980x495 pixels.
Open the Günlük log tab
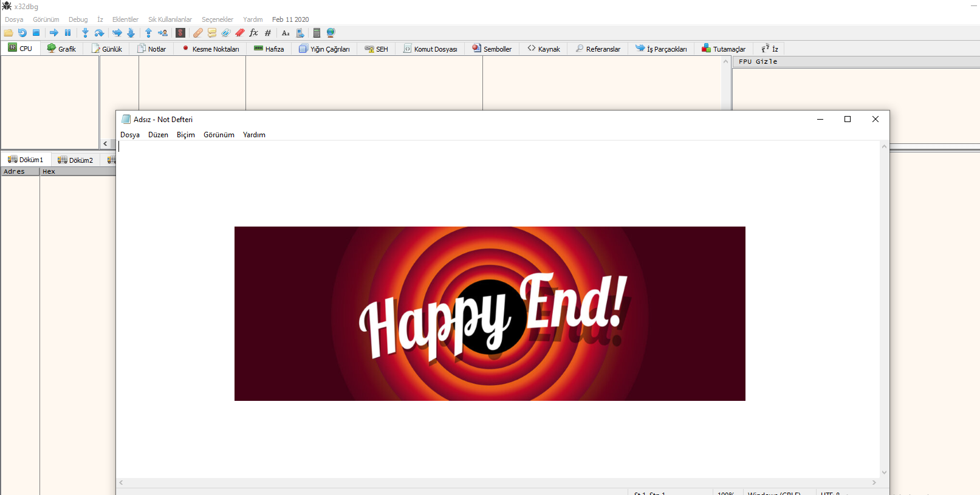107,49
